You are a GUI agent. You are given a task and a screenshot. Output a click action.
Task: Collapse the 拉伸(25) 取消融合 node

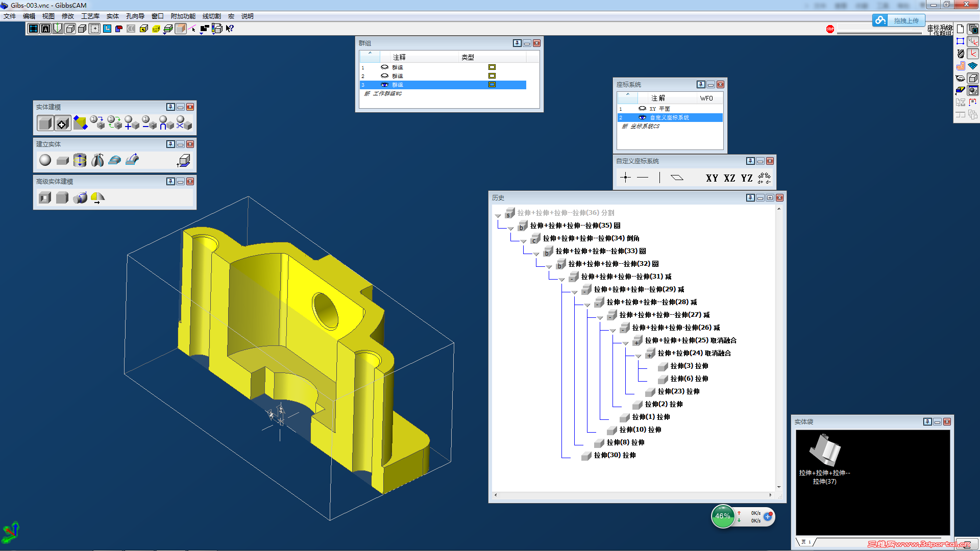(626, 343)
